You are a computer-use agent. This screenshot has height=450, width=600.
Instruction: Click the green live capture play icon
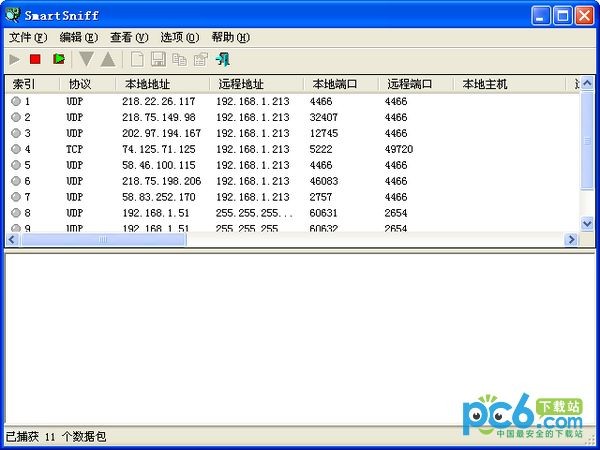coord(59,59)
